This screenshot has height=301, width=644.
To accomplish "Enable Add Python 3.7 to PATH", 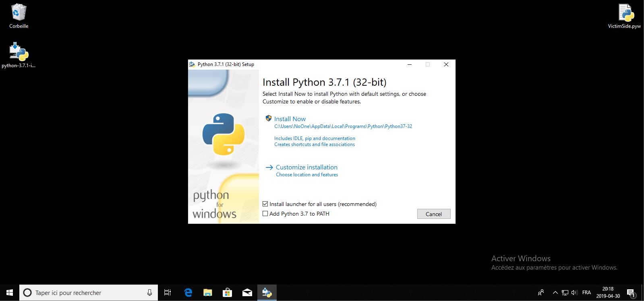I will 265,214.
